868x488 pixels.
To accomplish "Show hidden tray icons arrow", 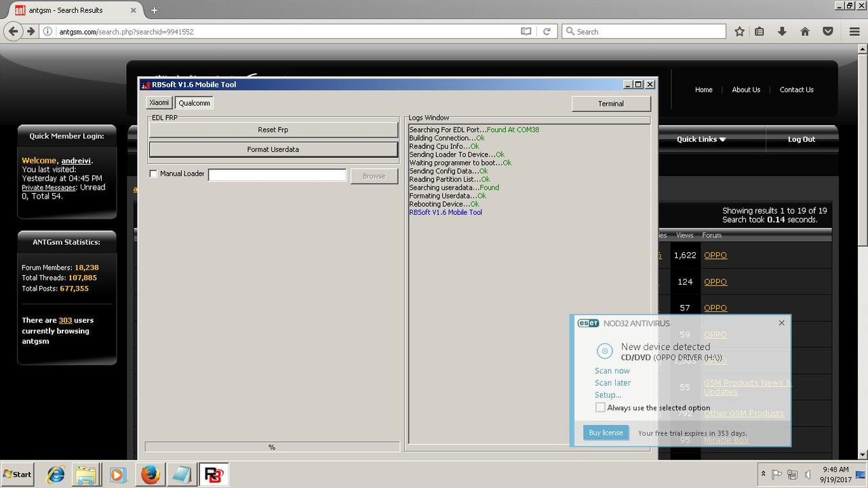I will [x=764, y=474].
